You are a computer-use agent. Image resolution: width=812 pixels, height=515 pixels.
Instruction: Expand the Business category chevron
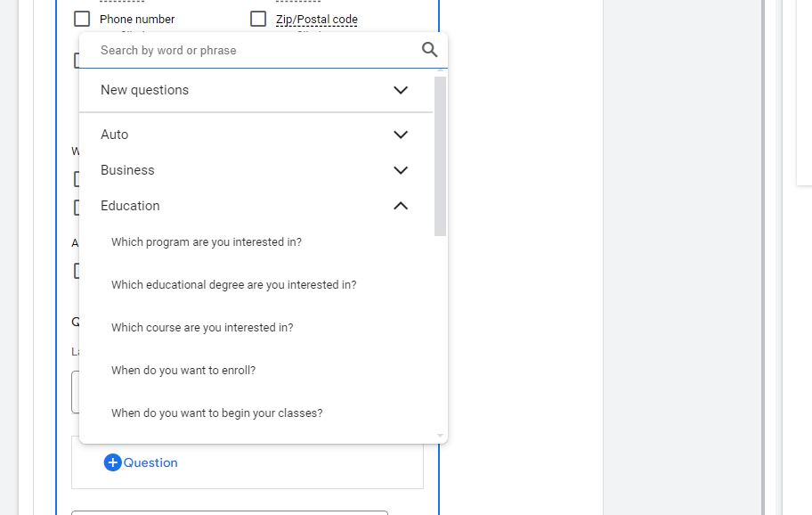tap(401, 170)
